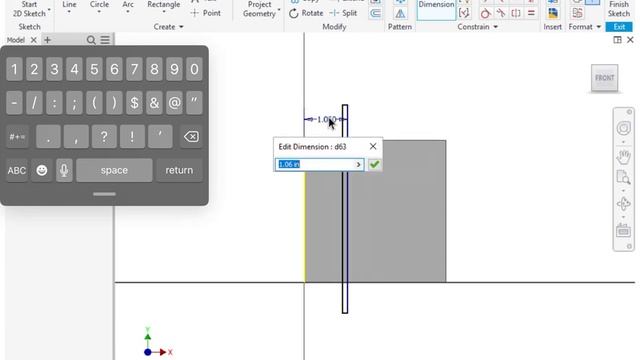
Task: Close the Model browser tab
Action: click(33, 40)
